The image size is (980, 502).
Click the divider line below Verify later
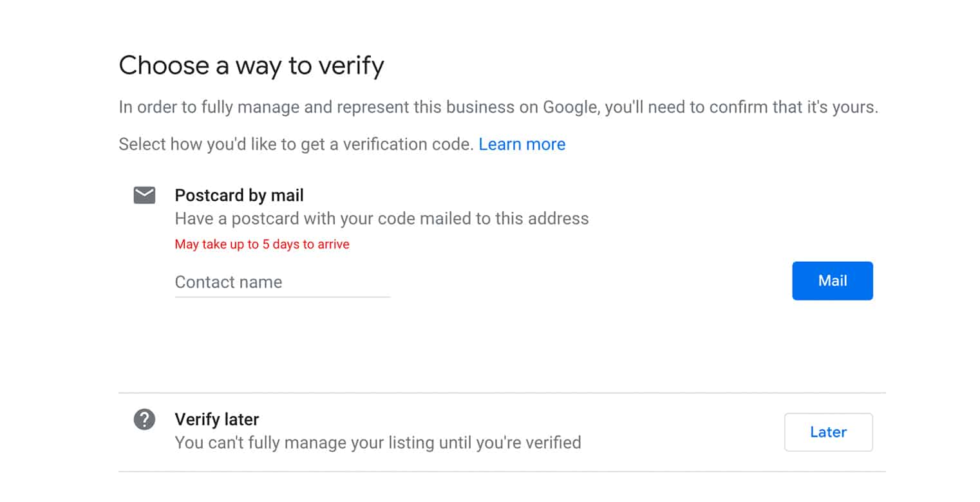click(x=502, y=472)
